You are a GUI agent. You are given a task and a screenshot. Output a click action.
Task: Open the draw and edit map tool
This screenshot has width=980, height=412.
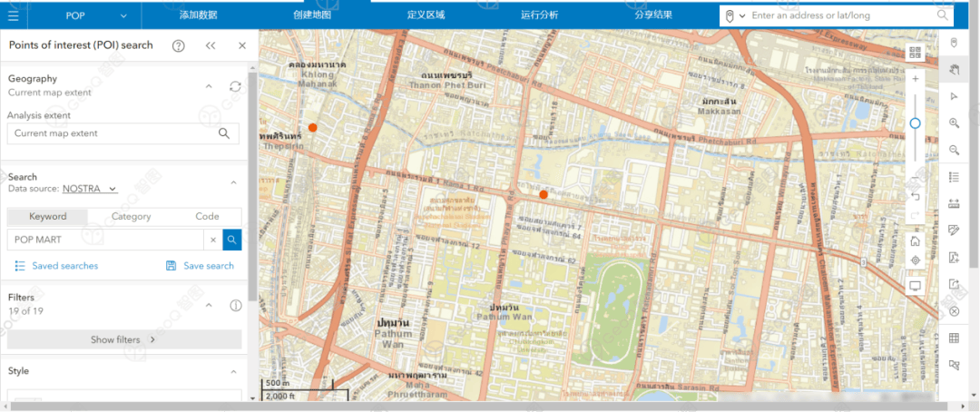[x=954, y=231]
